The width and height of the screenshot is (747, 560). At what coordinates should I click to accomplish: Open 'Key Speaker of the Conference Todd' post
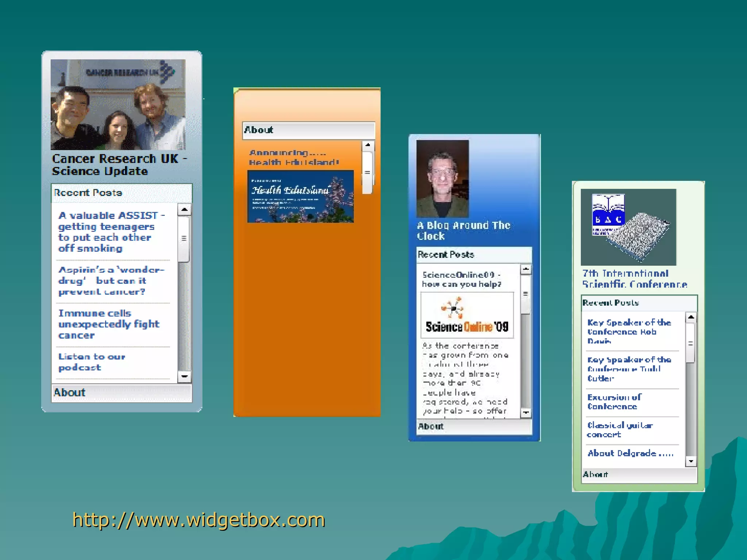(x=629, y=369)
